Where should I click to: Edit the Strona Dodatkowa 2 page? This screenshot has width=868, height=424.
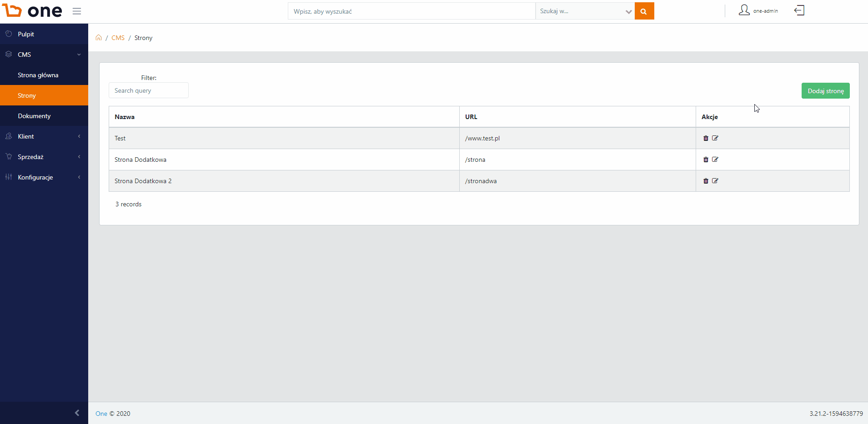point(715,181)
